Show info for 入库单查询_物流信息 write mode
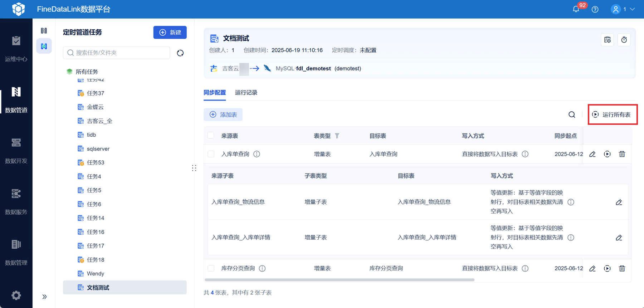 [x=571, y=202]
